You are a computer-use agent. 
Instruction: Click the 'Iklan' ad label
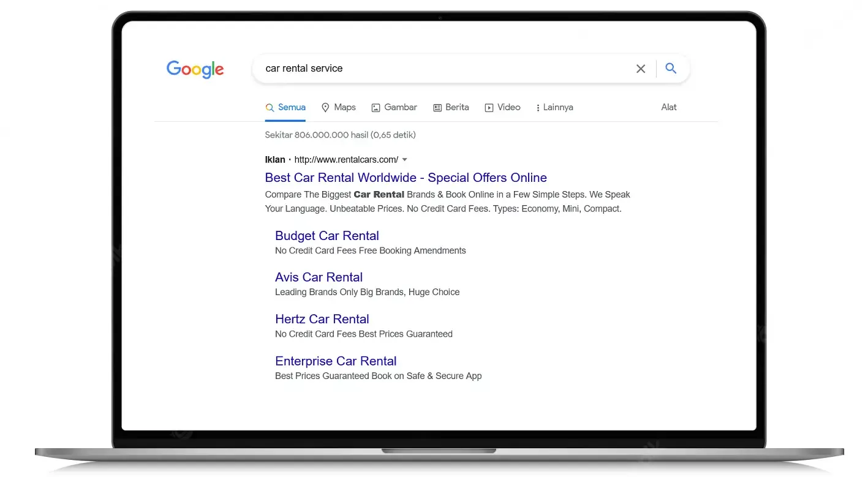point(275,160)
